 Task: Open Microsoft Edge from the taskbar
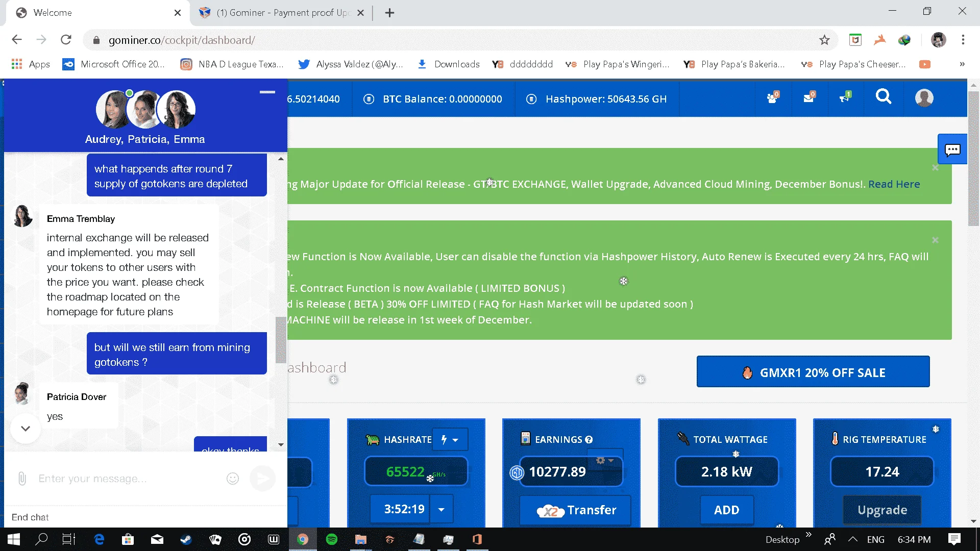[x=99, y=539]
